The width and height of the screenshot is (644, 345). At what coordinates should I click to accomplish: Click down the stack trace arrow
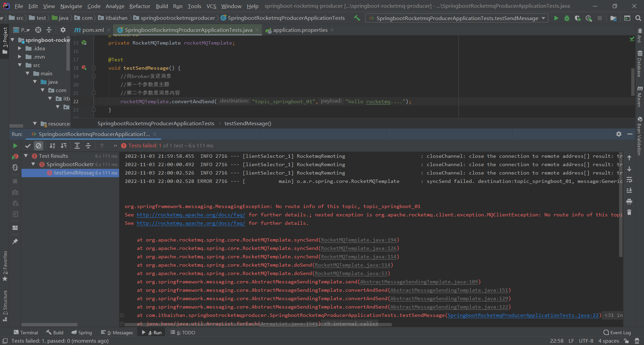pos(629,169)
